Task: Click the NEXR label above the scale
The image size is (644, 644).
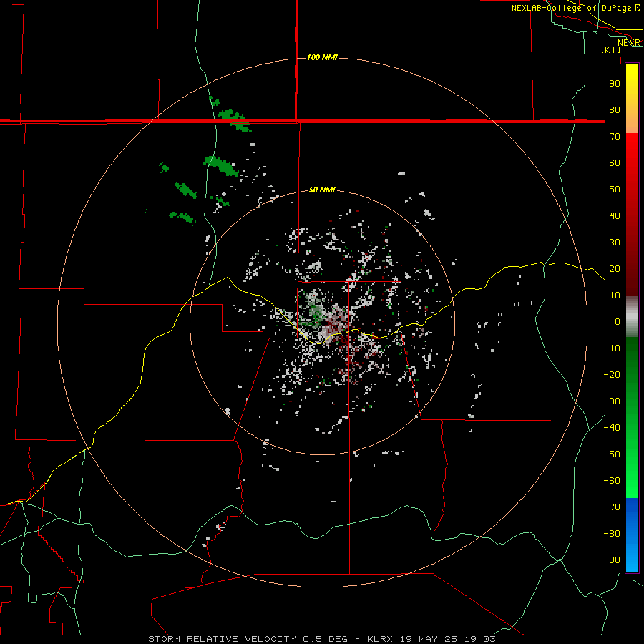Action: pyautogui.click(x=629, y=43)
